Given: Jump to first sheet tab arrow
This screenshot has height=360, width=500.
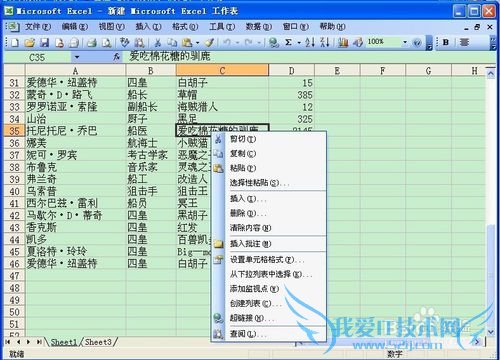Looking at the screenshot, I should (8, 342).
